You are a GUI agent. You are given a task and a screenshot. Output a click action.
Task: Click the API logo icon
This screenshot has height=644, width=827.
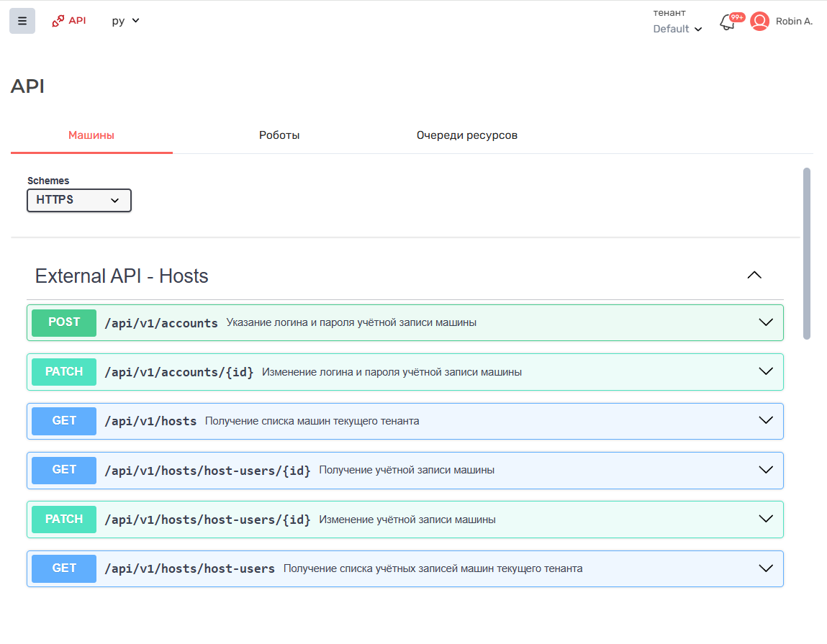tap(58, 21)
